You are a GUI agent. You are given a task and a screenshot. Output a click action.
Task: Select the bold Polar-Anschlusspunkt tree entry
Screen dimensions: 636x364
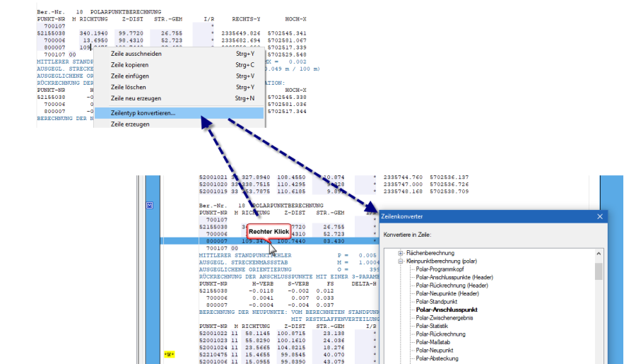[x=446, y=310]
